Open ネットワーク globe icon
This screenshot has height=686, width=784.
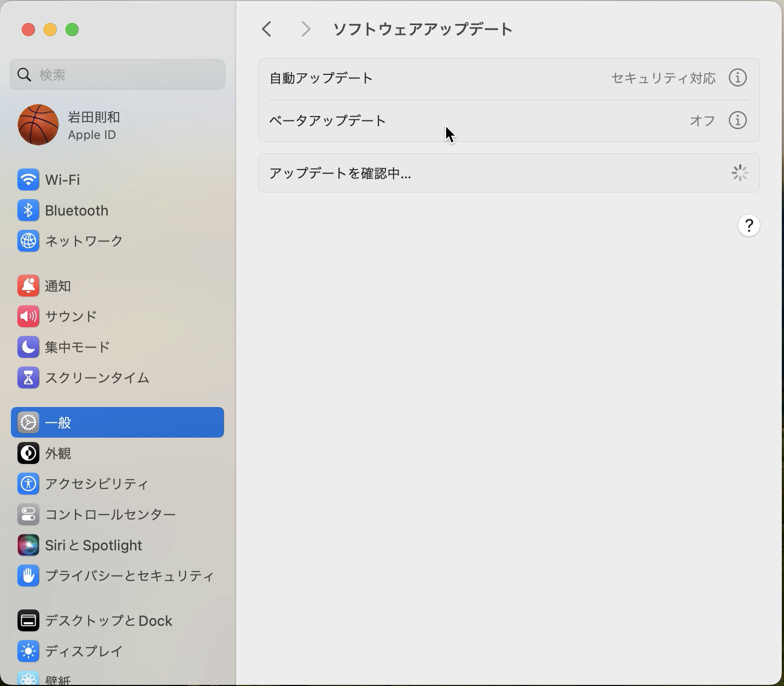pyautogui.click(x=28, y=241)
